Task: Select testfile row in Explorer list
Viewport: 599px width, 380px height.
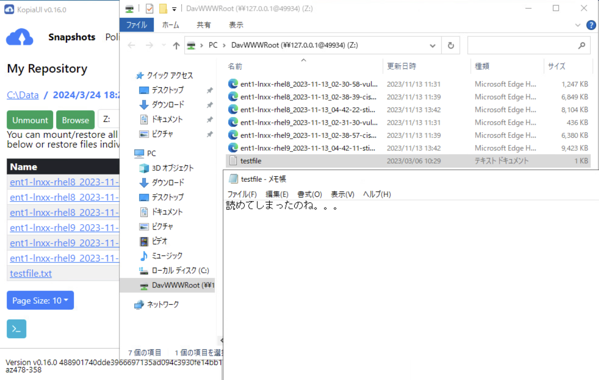Action: tap(408, 161)
